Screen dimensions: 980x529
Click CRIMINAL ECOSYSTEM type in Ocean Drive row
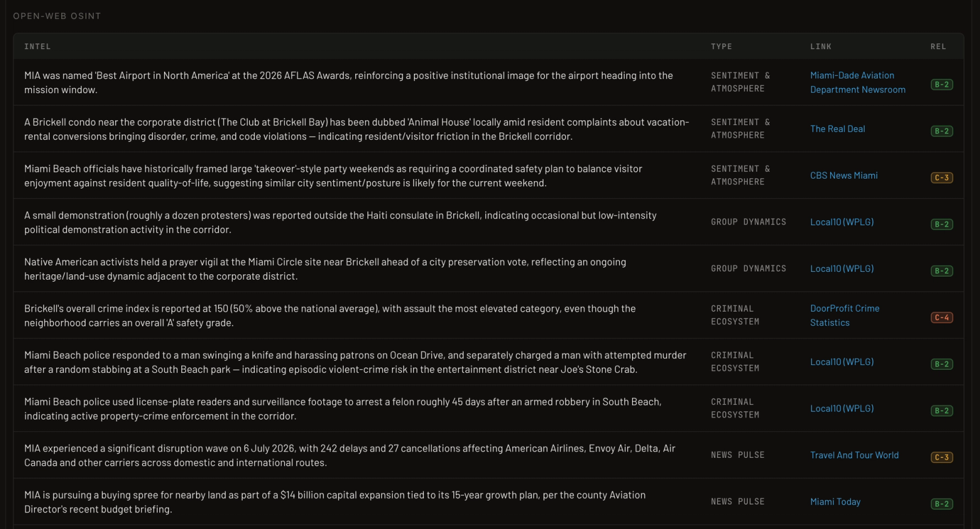(735, 362)
